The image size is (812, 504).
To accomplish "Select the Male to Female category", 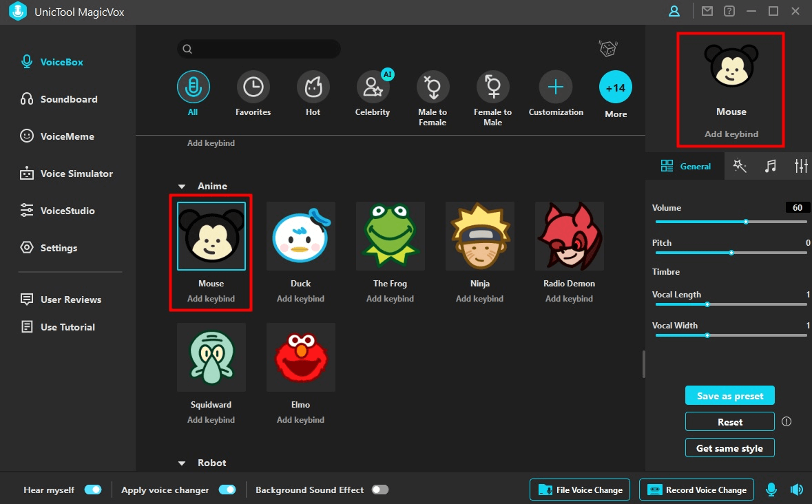I will (433, 87).
